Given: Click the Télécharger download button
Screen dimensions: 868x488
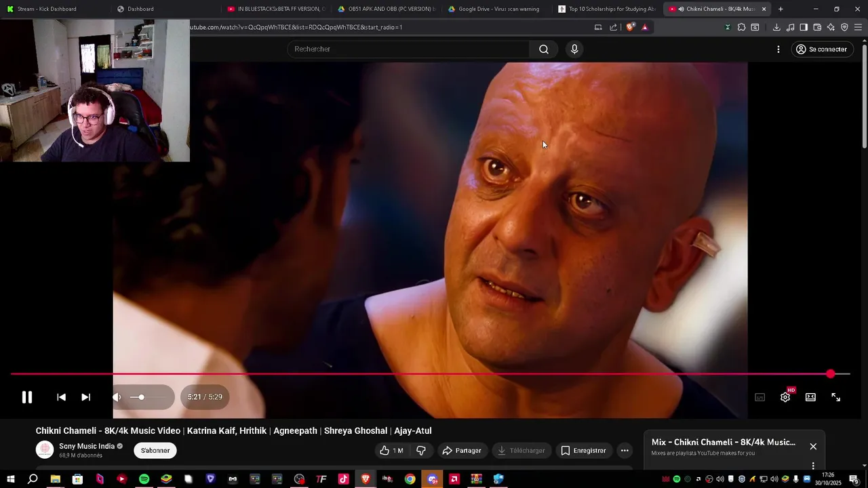Looking at the screenshot, I should 521,451.
